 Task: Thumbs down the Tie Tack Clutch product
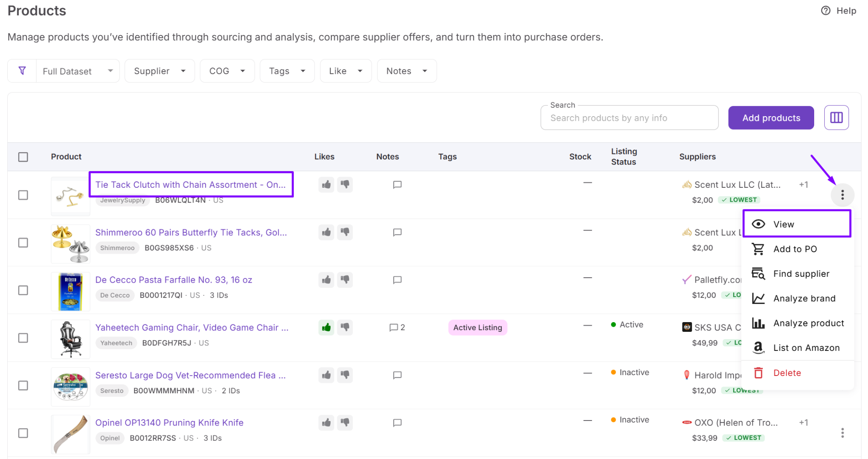345,184
